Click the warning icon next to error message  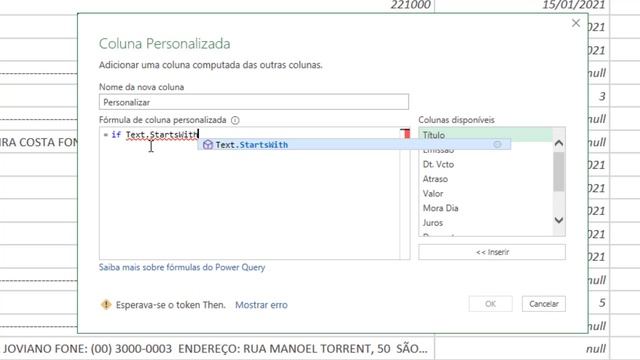[x=106, y=304]
